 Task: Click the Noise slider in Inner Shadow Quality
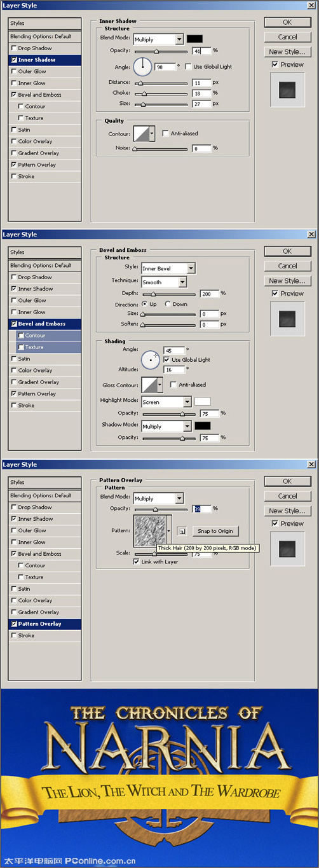(x=160, y=149)
